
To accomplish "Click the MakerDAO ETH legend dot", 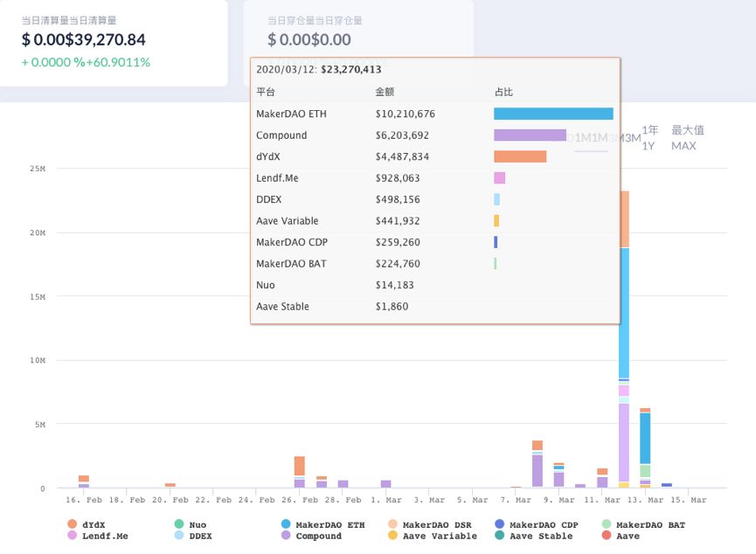I will point(286,524).
